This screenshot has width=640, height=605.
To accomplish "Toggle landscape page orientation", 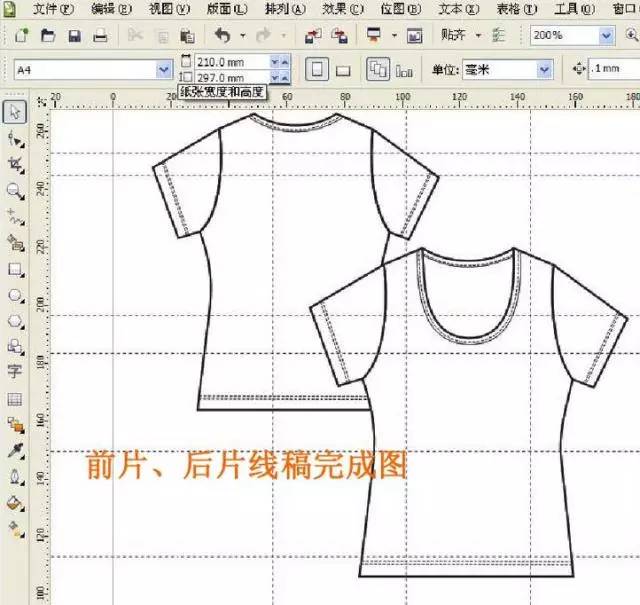I will click(342, 70).
